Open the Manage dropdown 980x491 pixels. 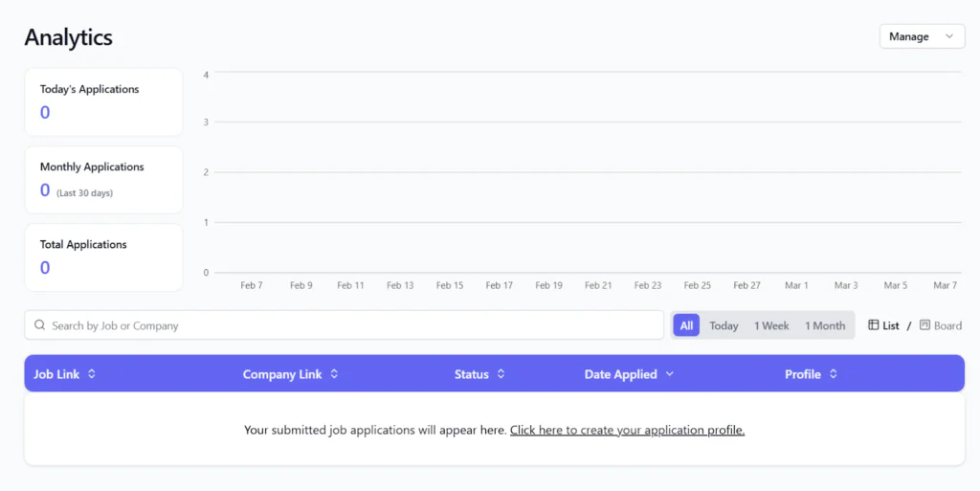click(922, 37)
